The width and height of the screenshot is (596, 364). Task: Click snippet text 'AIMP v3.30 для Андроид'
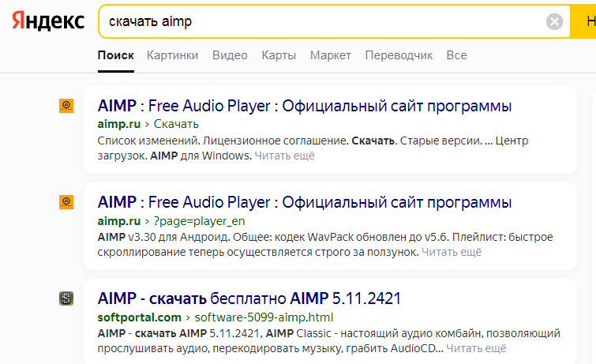click(x=163, y=237)
